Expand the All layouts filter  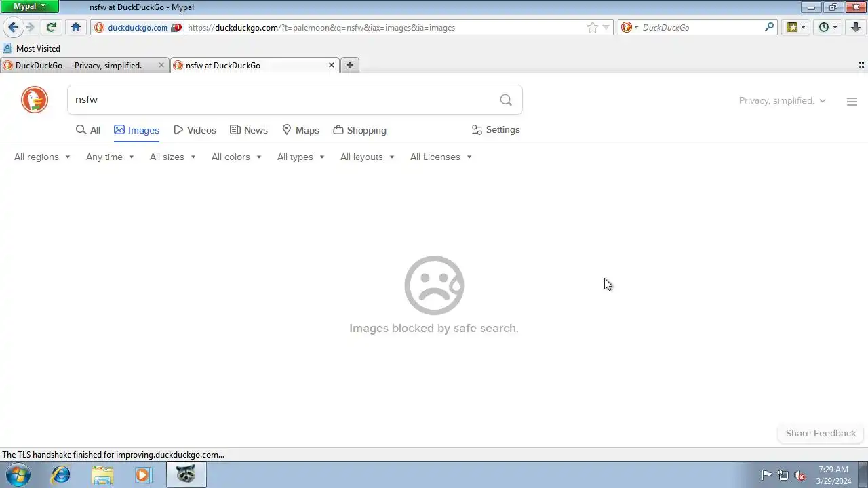click(367, 157)
